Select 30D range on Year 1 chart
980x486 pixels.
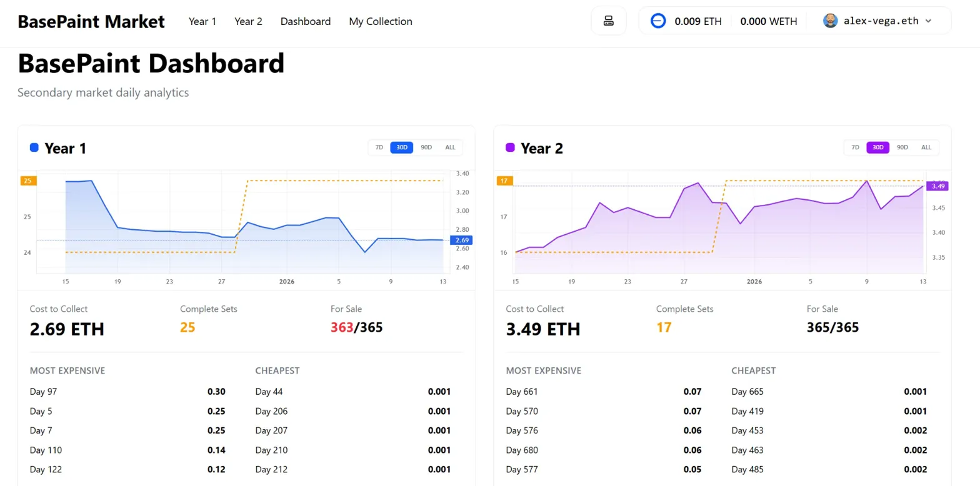[x=402, y=147]
